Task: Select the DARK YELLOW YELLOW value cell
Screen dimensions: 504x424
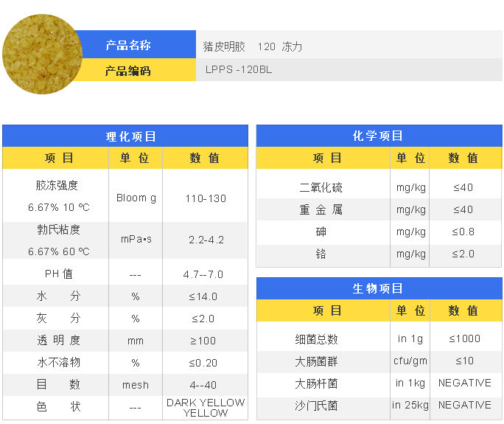Action: [206, 408]
